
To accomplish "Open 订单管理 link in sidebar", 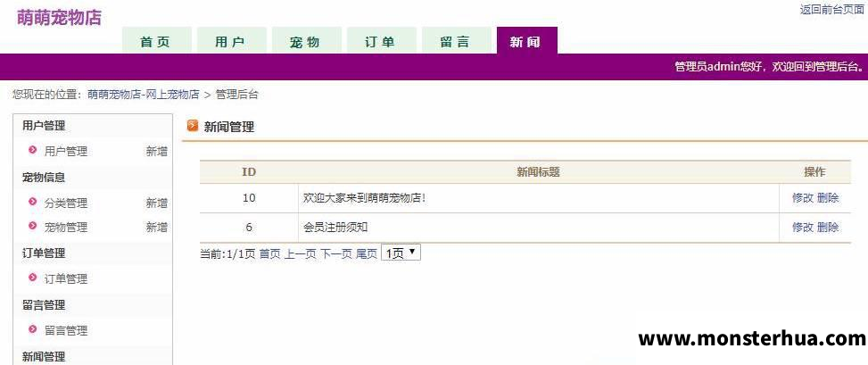I will (x=66, y=279).
